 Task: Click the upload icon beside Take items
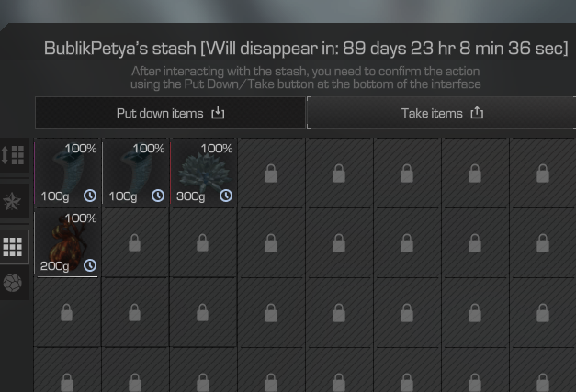477,113
